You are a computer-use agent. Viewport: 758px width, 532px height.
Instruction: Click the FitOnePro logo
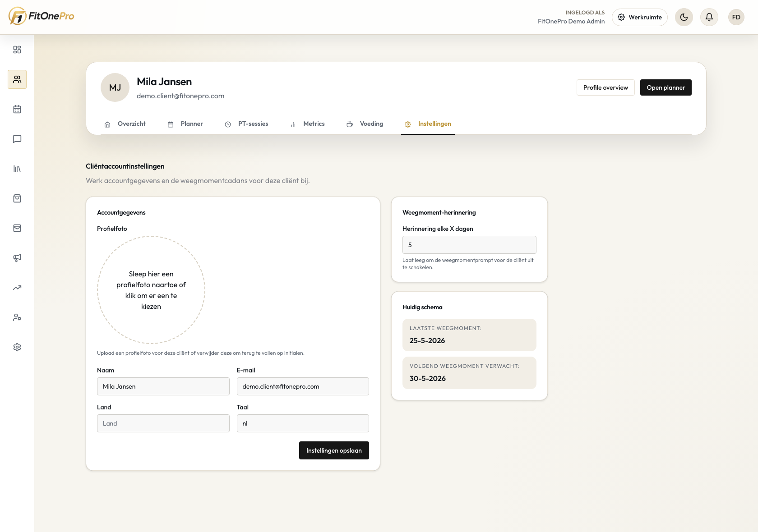41,16
